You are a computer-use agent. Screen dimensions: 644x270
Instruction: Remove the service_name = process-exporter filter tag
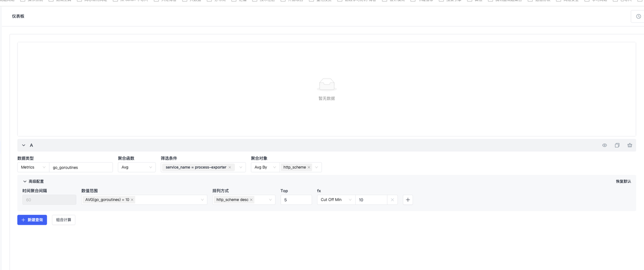tap(230, 167)
